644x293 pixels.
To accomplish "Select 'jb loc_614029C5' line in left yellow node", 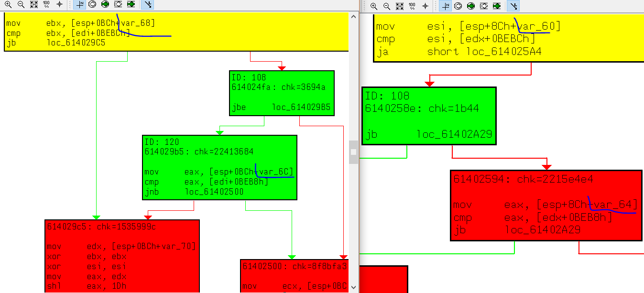I will click(x=56, y=43).
